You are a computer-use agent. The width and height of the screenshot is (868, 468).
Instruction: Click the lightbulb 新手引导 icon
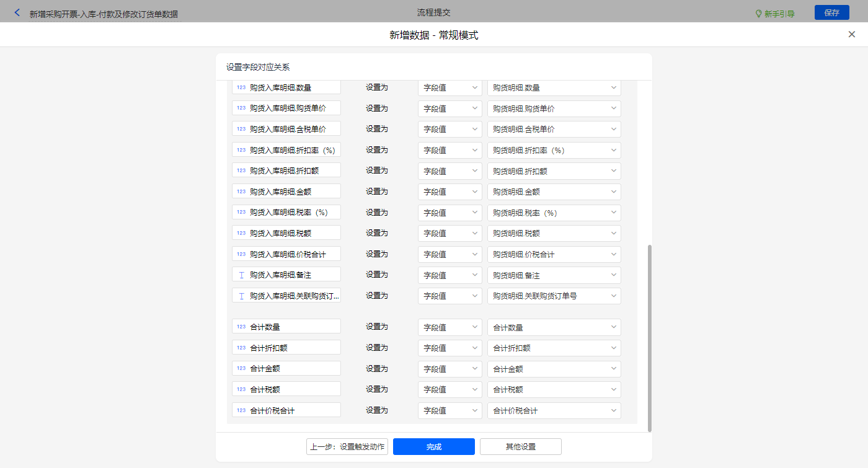758,14
